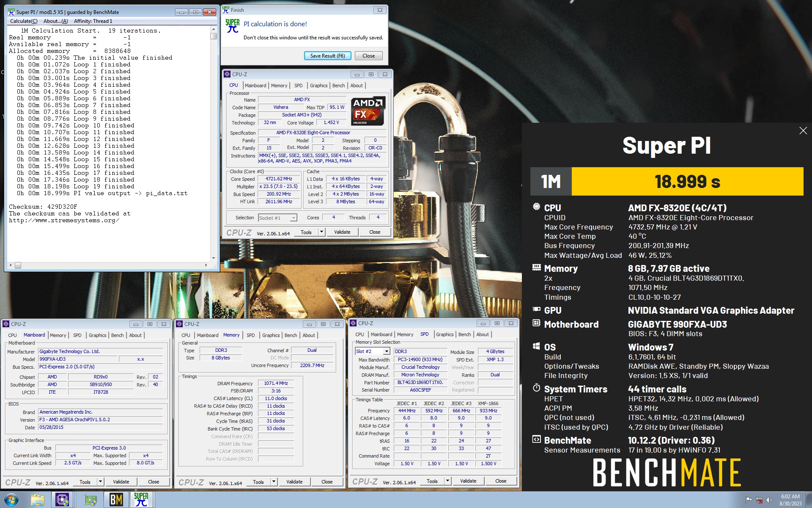The width and height of the screenshot is (812, 508).
Task: Click the Show Desktop strip on the taskbar
Action: coord(809,500)
